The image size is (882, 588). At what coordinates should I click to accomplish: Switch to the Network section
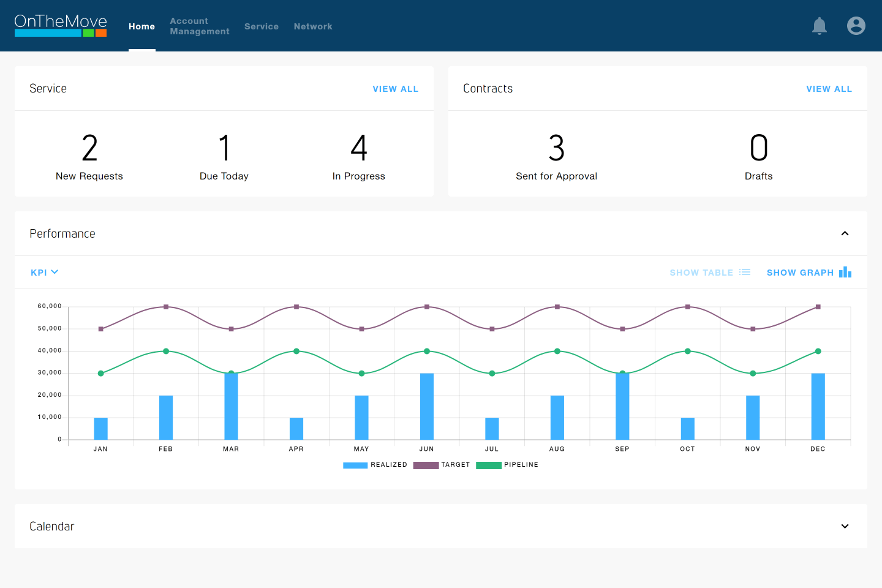313,26
